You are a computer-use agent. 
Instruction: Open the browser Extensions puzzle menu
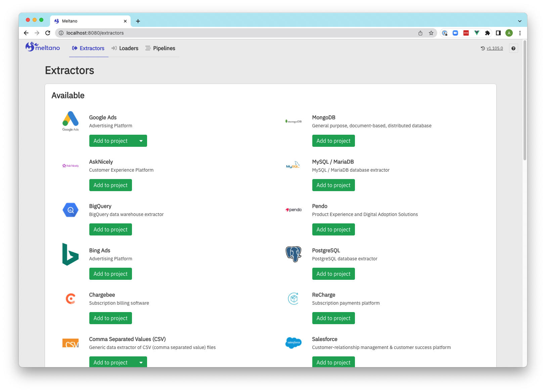[x=488, y=33]
